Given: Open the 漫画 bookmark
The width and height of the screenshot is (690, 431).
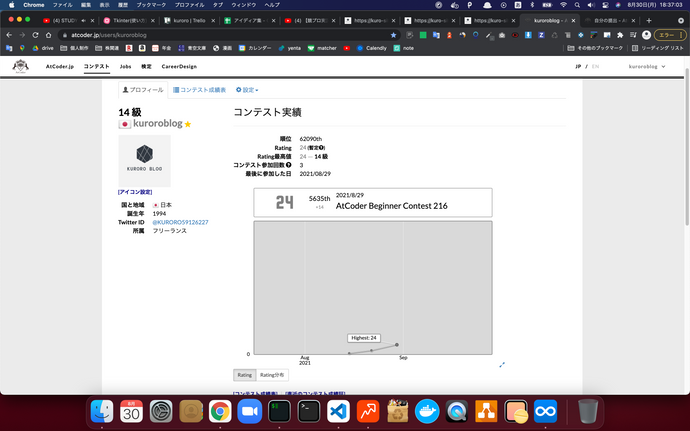Looking at the screenshot, I should coord(222,48).
